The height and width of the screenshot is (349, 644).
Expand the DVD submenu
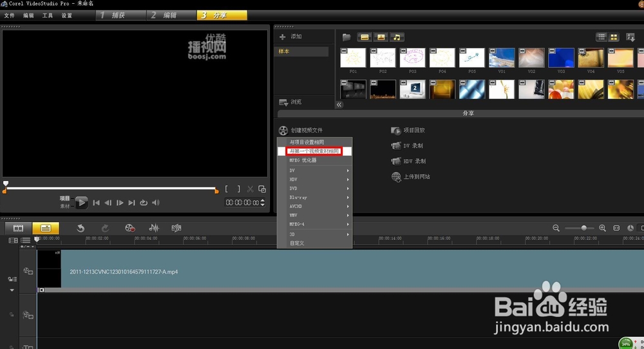315,189
